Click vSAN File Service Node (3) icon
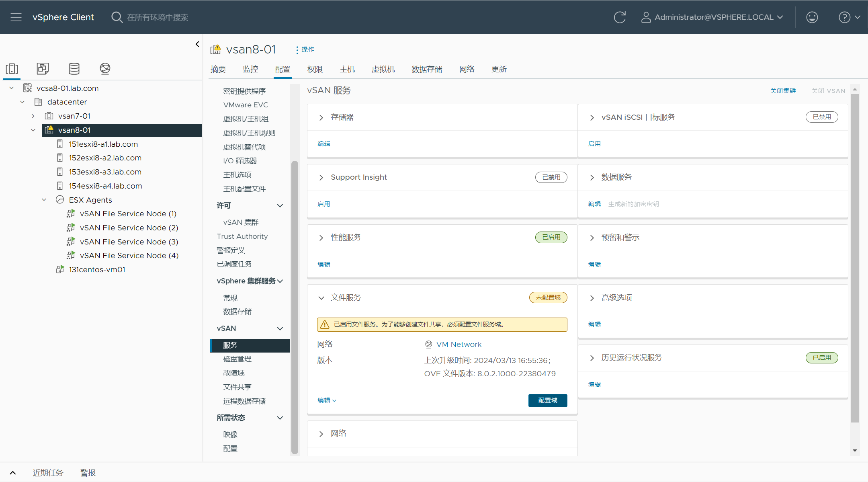The image size is (868, 482). 71,242
